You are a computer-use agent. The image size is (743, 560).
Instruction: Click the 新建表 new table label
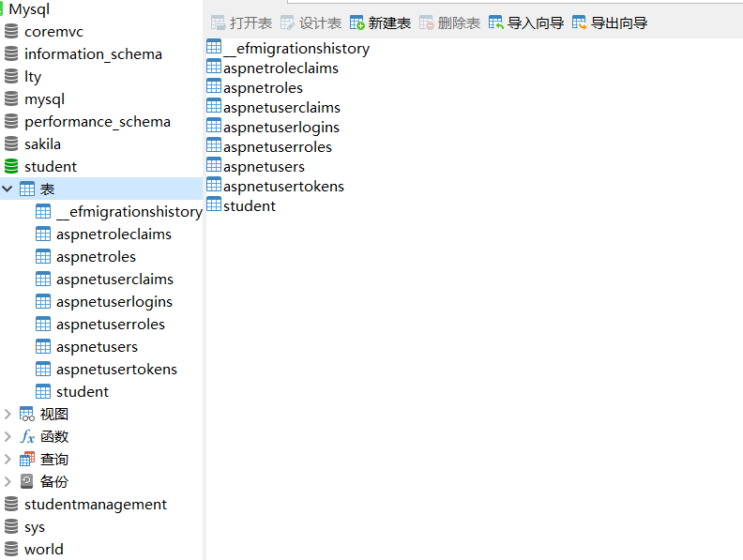(x=389, y=23)
